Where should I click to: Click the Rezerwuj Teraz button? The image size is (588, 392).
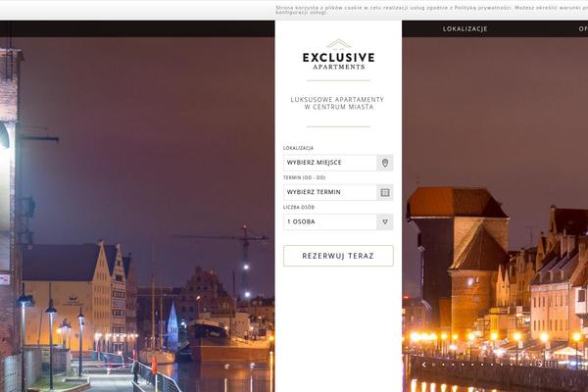338,256
